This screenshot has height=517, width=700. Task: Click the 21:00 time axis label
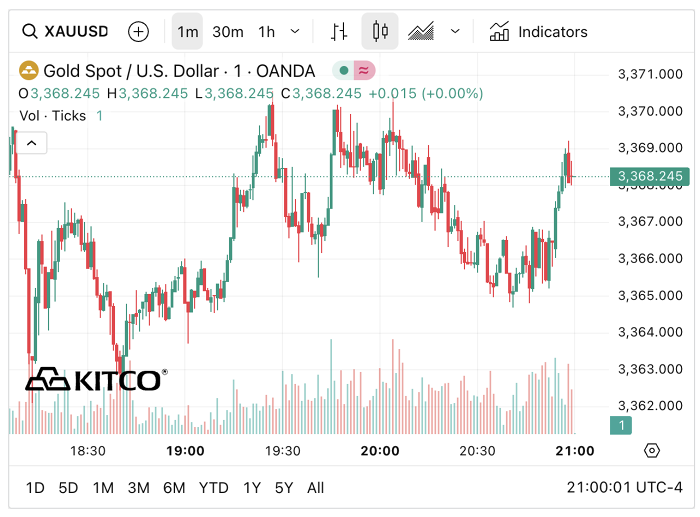tap(575, 451)
